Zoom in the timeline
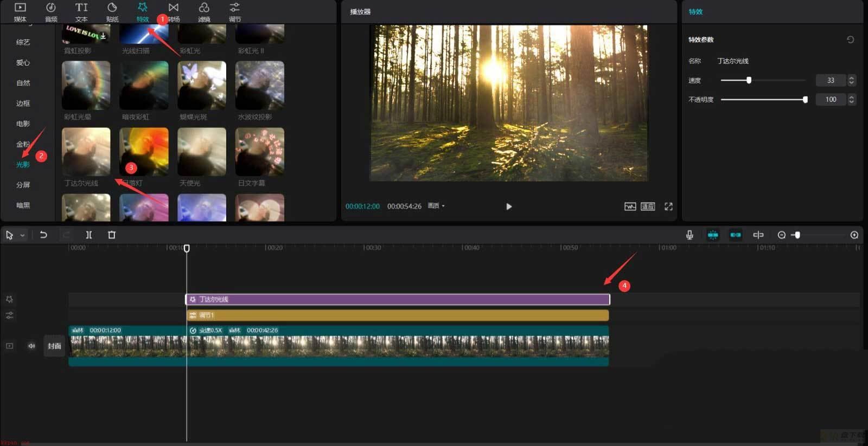Screen dimensions: 868x446 [x=854, y=235]
